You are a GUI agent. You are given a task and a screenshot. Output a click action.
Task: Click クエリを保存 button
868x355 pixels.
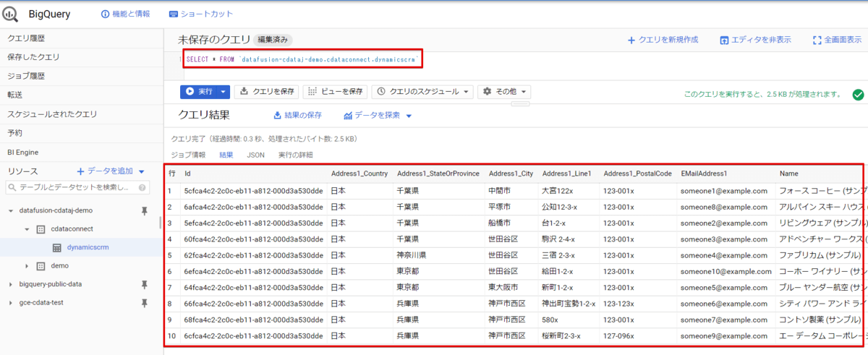(x=267, y=92)
